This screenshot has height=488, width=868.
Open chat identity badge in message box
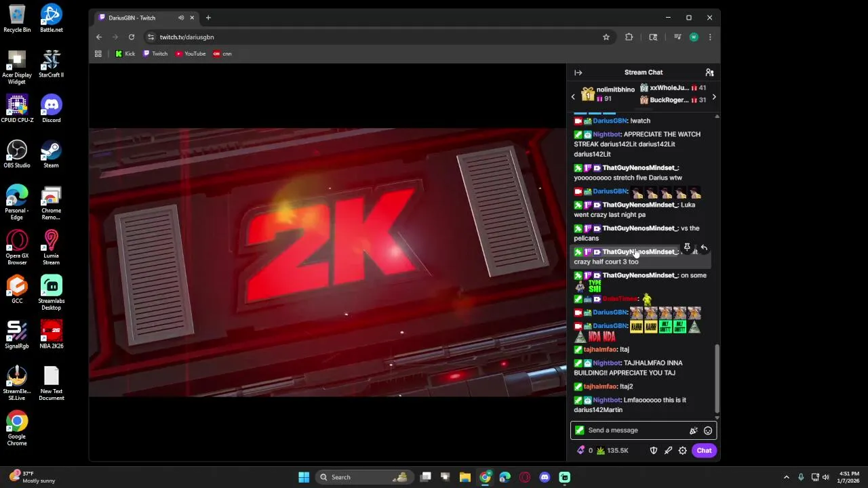(579, 430)
